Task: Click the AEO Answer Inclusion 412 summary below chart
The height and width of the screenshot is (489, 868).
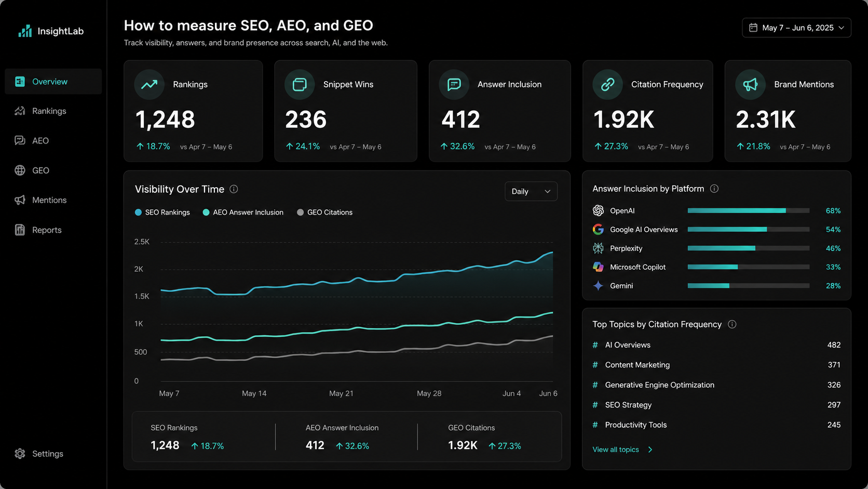Action: 342,437
